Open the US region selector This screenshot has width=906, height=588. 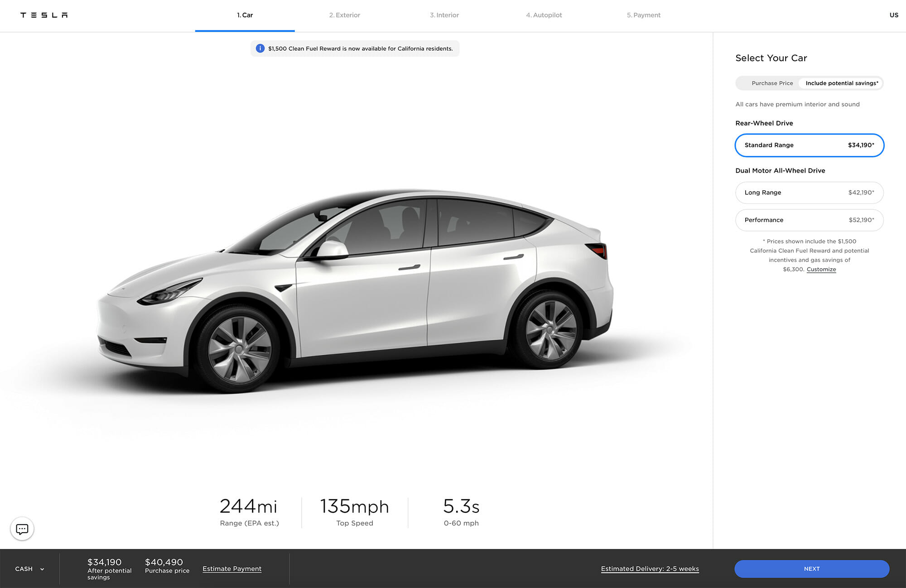point(893,15)
